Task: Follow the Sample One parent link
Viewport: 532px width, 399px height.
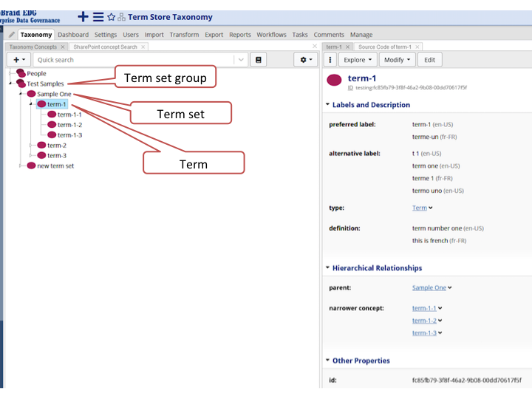Action: pyautogui.click(x=429, y=287)
